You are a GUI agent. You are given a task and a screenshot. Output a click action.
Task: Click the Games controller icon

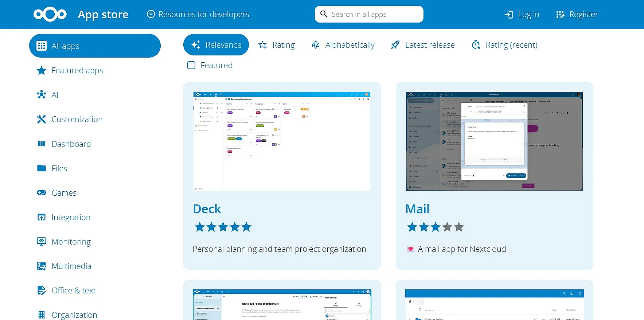coord(42,193)
